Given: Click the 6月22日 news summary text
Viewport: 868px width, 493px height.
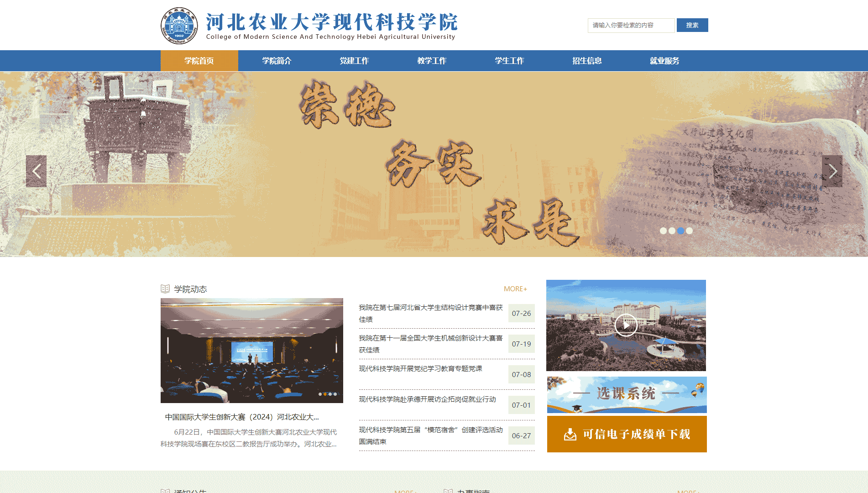Looking at the screenshot, I should click(249, 438).
